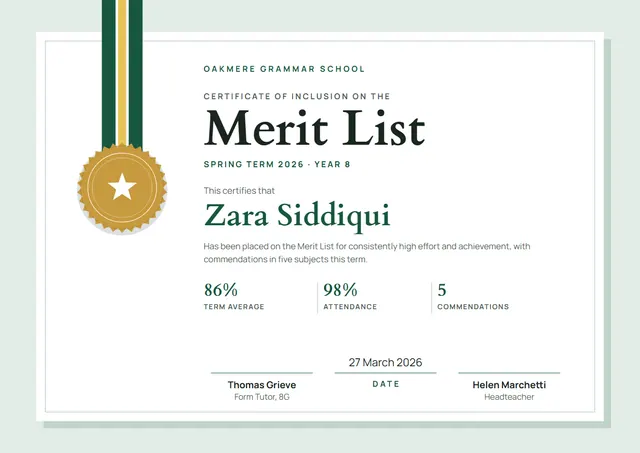640x453 pixels.
Task: Click the 'Term Average' label
Action: click(234, 307)
